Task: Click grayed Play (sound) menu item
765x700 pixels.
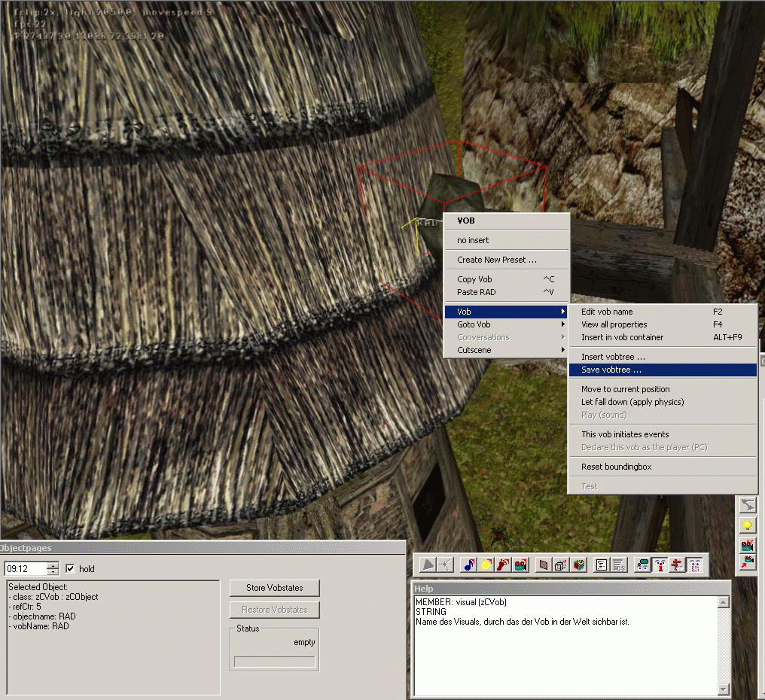Action: coord(663,415)
